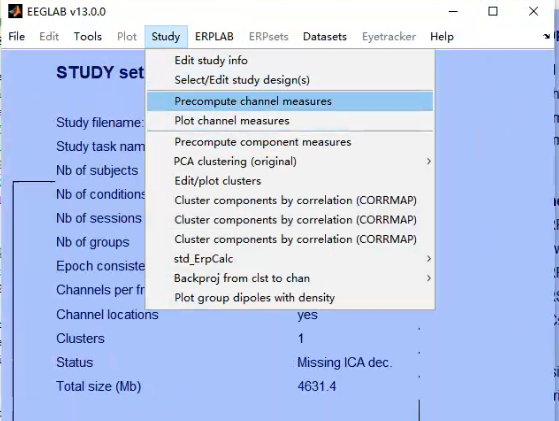This screenshot has width=559, height=421.
Task: Expand Backproj from clst to chan submenu
Action: (290, 278)
